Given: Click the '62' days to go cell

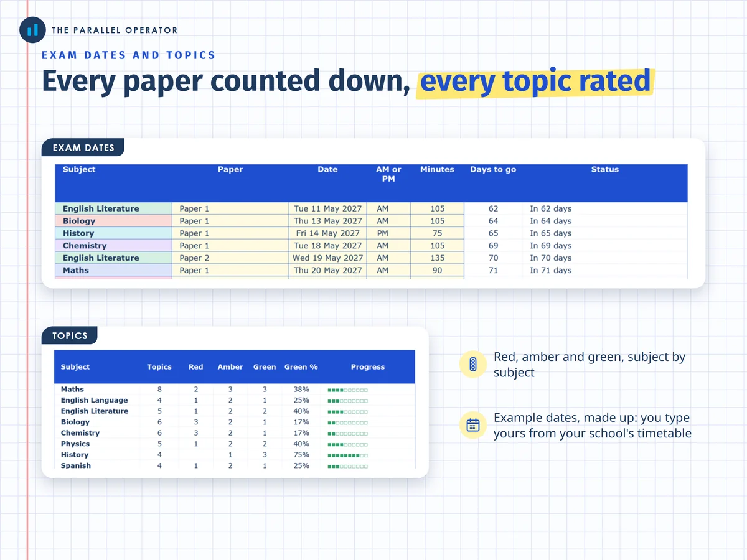Looking at the screenshot, I should pos(493,208).
